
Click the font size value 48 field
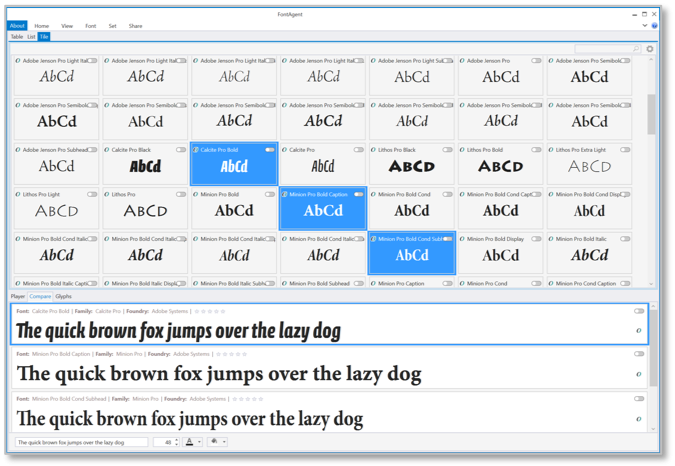164,442
